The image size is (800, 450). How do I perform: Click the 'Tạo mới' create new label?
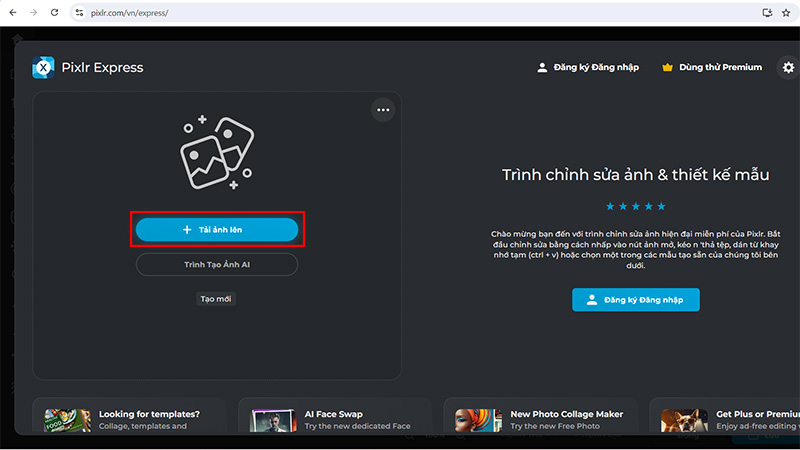click(x=216, y=299)
